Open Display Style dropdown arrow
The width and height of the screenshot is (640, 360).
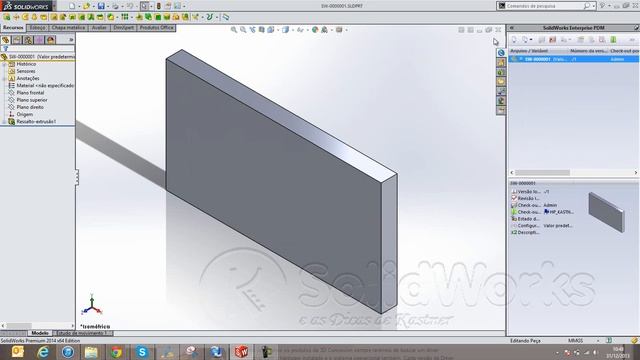click(x=292, y=30)
